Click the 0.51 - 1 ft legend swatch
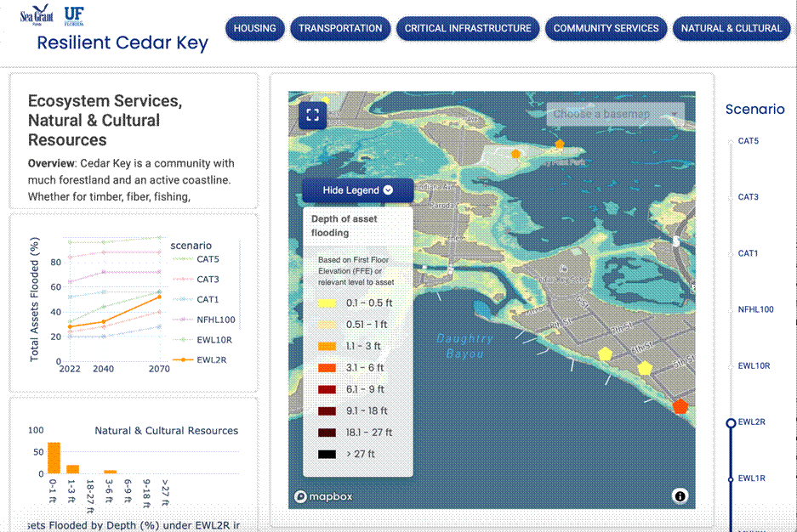Screen dimensions: 797x532 click(327, 325)
